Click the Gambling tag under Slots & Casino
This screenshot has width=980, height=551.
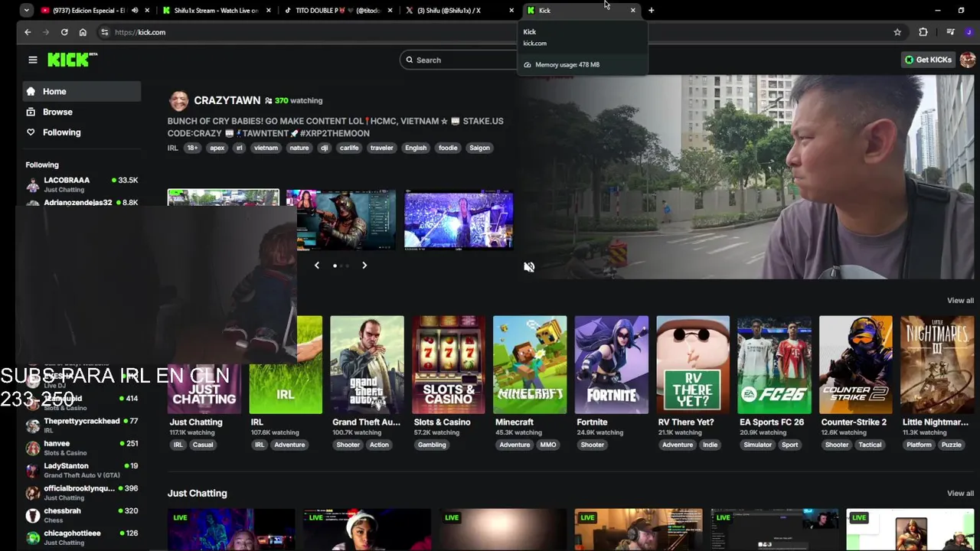[432, 445]
